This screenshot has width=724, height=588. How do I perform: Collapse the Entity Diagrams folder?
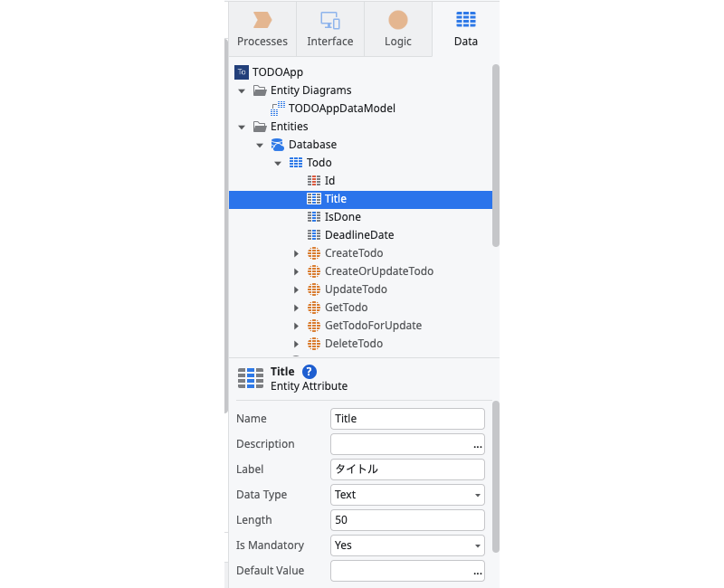click(242, 91)
